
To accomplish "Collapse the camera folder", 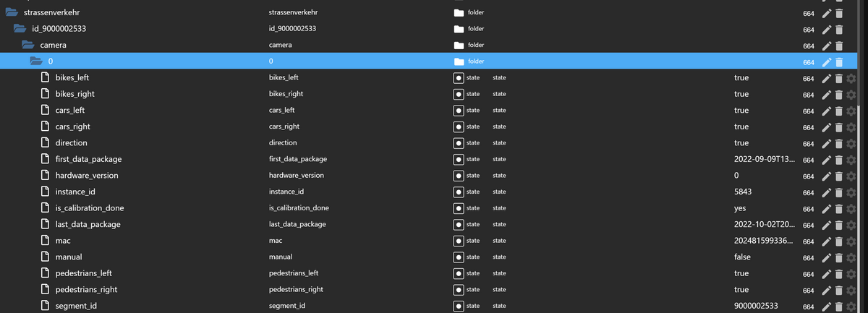I will [x=29, y=46].
